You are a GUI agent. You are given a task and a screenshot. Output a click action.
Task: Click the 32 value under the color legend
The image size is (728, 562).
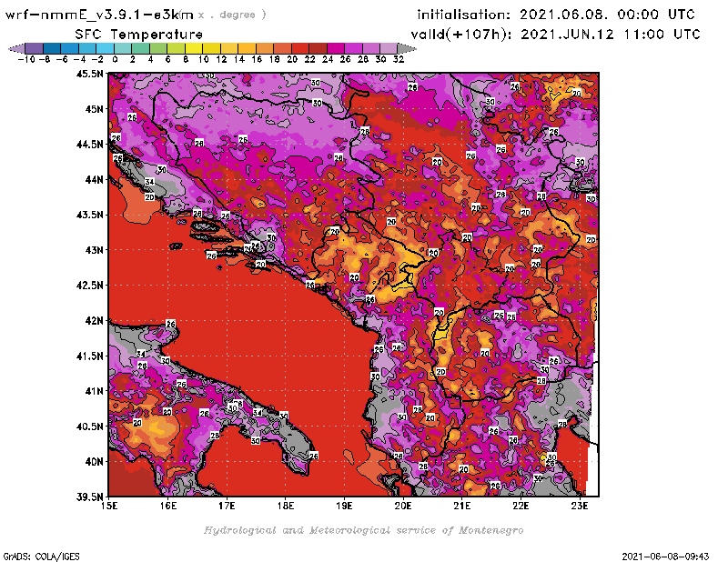coord(399,59)
